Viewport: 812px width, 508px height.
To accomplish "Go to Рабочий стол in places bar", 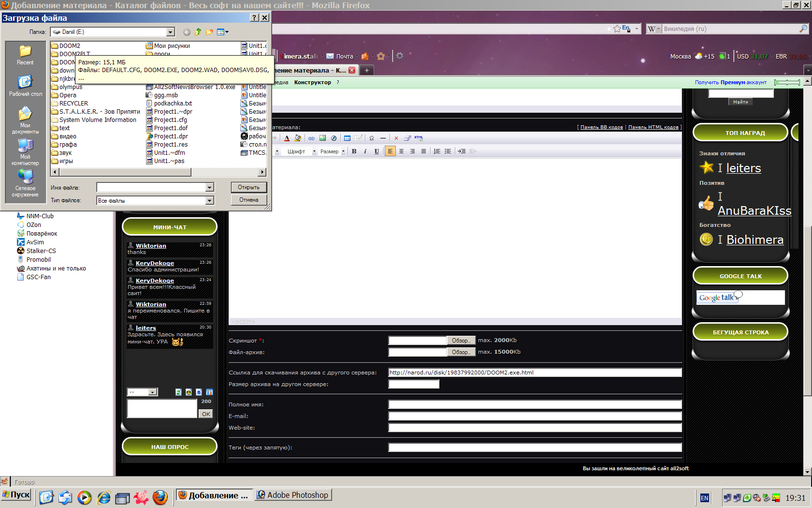I will point(25,86).
